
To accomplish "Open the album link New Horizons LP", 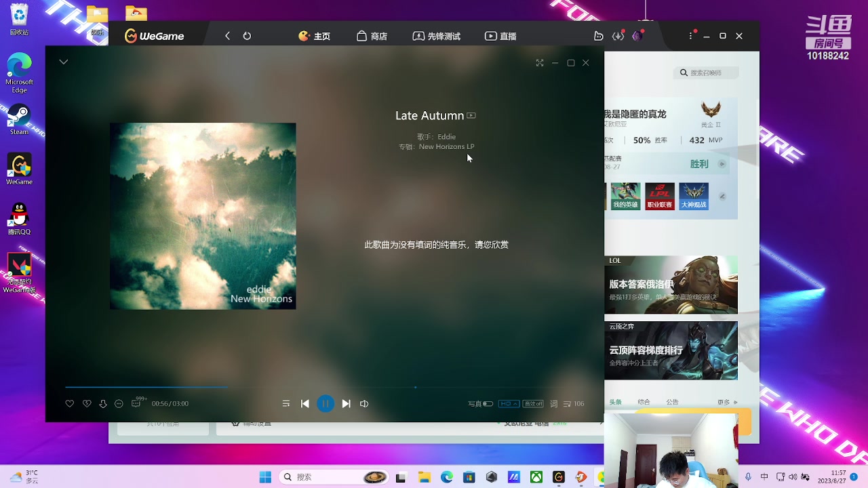I will click(x=447, y=146).
